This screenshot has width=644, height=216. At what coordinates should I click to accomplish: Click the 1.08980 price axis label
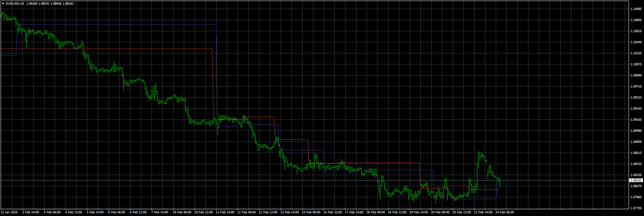point(636,131)
